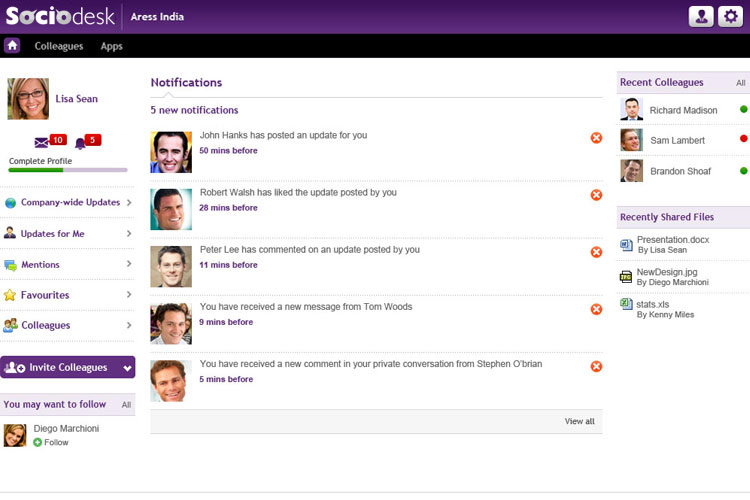Click Lisa Sean's profile photo
Viewport: 750px width, 500px height.
coord(28,99)
